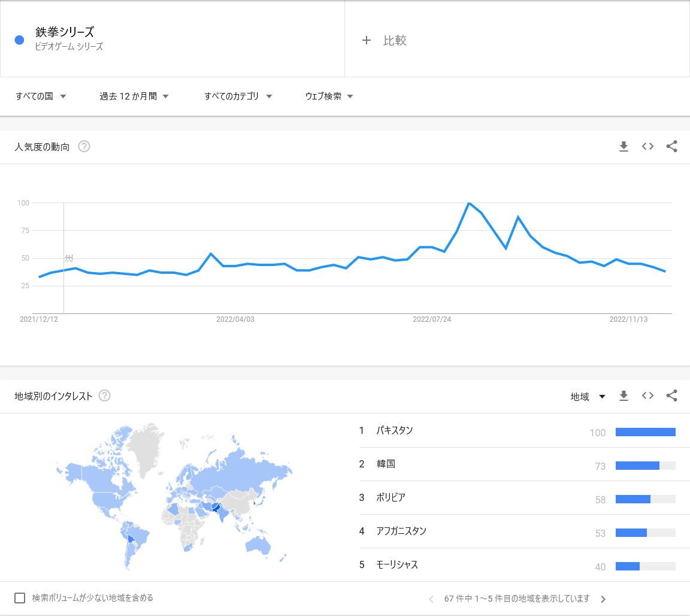Image resolution: width=690 pixels, height=616 pixels.
Task: Share the 地域別のインタレスト section
Action: click(x=671, y=396)
